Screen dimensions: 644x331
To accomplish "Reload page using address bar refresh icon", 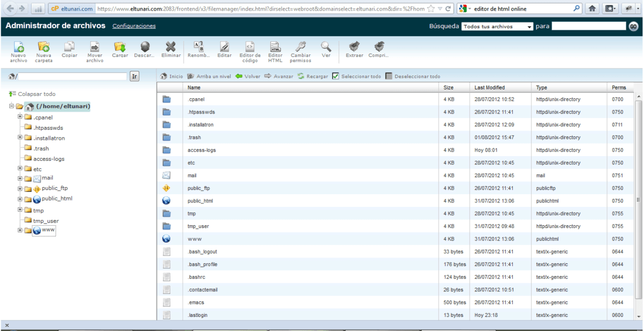I will (x=448, y=8).
